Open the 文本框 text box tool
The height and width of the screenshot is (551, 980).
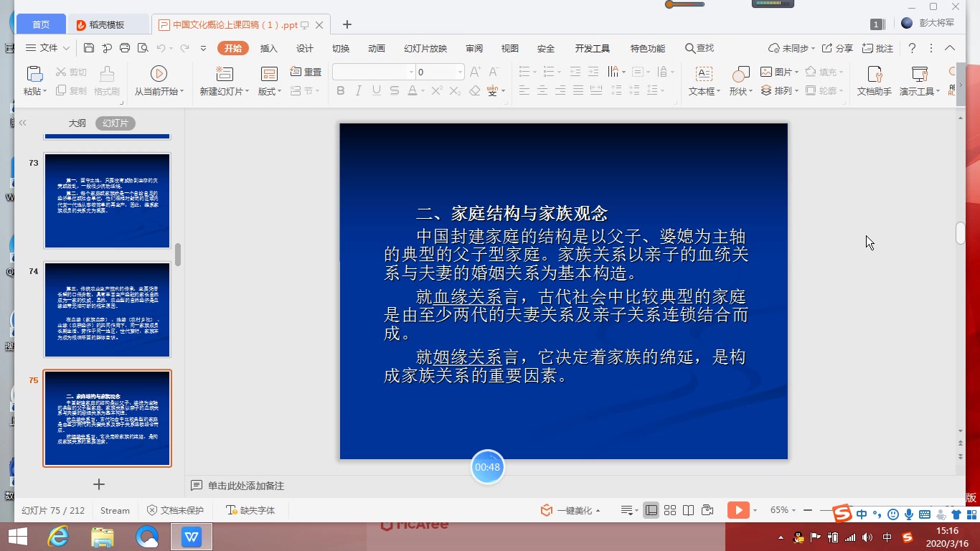(x=703, y=79)
